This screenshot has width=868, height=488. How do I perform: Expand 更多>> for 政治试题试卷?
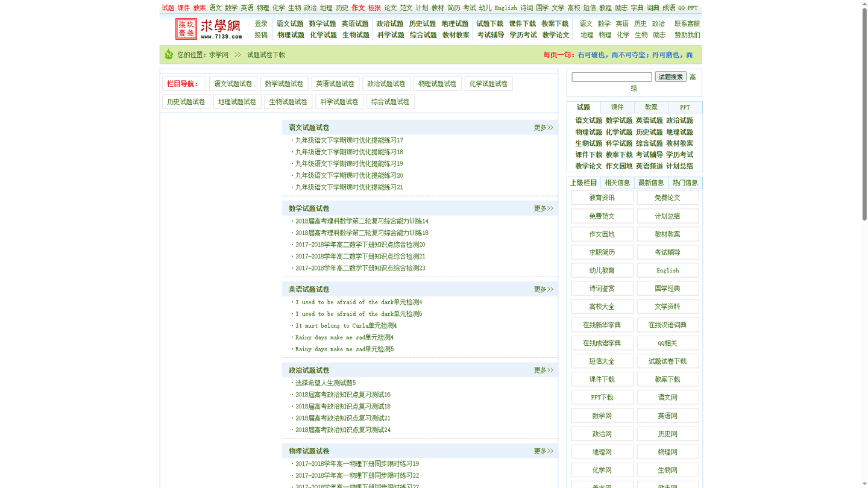(543, 371)
